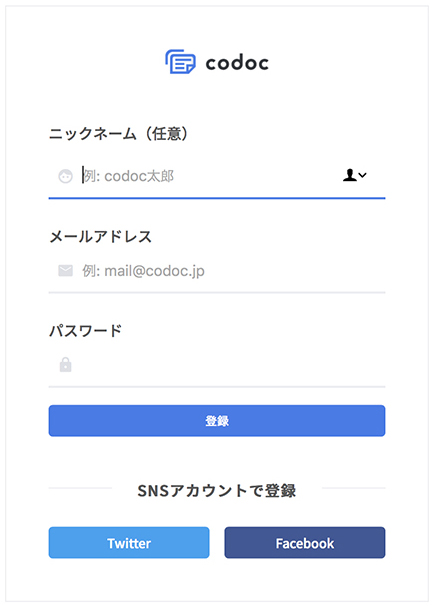
Task: Click the codoc document logo icon
Action: 180,62
